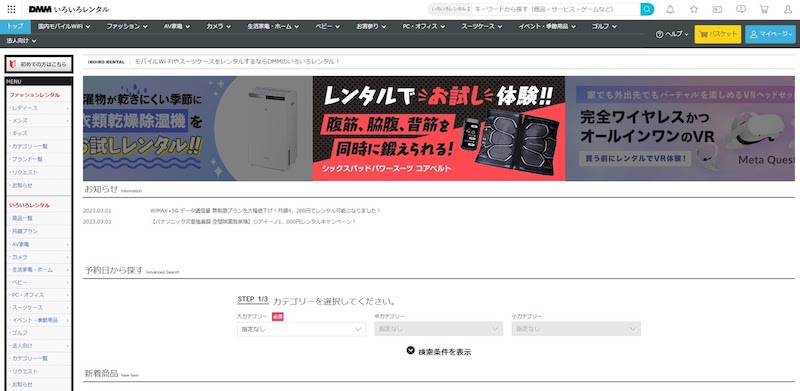Expand ファッション nav menu
This screenshot has width=800, height=391.
(127, 26)
